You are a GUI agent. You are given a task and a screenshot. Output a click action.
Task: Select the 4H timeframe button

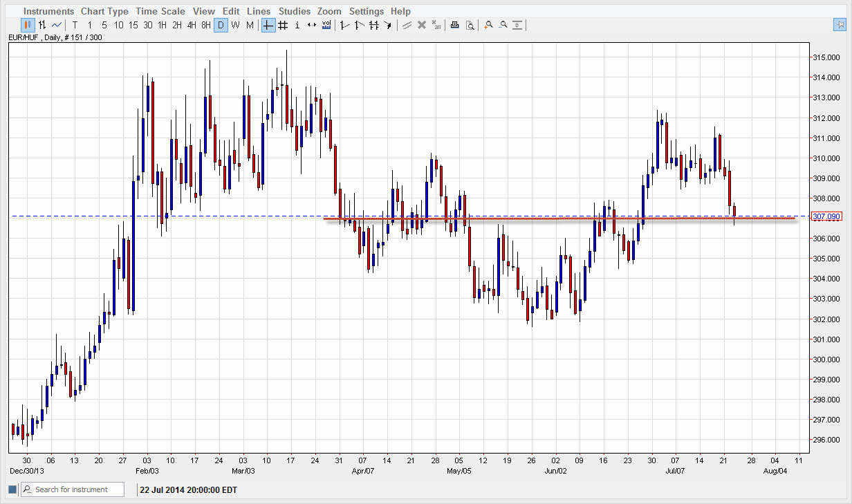tap(192, 25)
